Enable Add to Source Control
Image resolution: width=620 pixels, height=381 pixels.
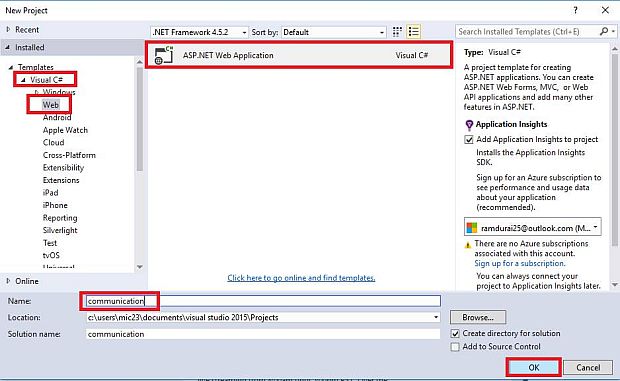(455, 347)
